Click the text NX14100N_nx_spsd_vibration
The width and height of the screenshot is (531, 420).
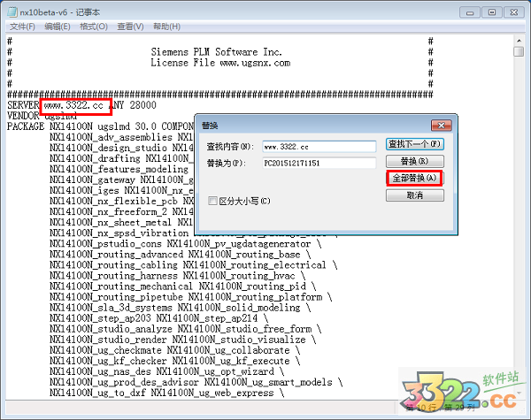(119, 233)
